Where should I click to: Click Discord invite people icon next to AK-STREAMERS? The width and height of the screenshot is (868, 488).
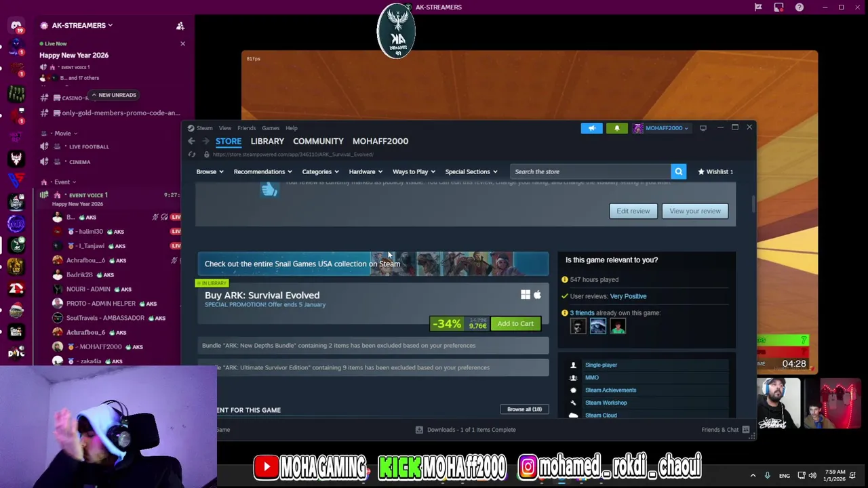[x=180, y=26]
